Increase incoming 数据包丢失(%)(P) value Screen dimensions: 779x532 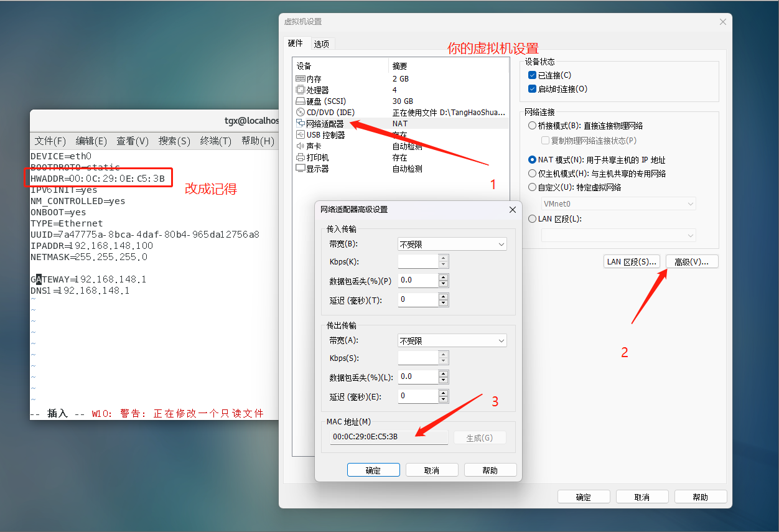[443, 277]
